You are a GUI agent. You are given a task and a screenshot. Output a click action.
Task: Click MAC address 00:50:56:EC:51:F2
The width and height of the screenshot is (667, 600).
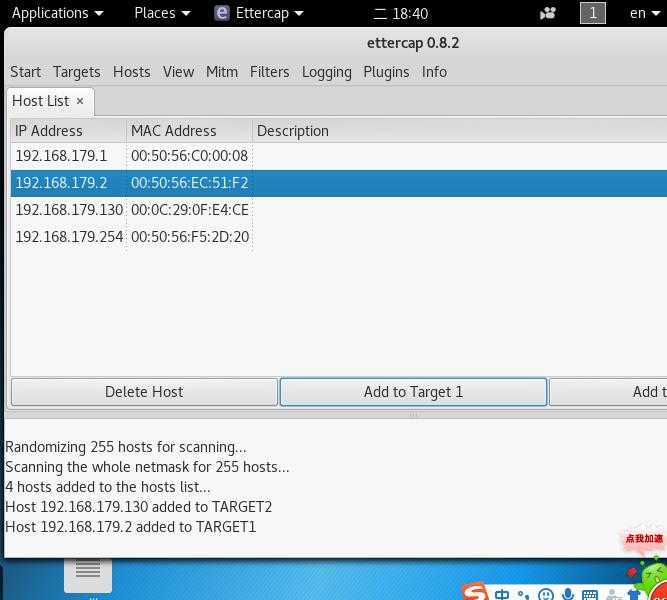point(189,183)
